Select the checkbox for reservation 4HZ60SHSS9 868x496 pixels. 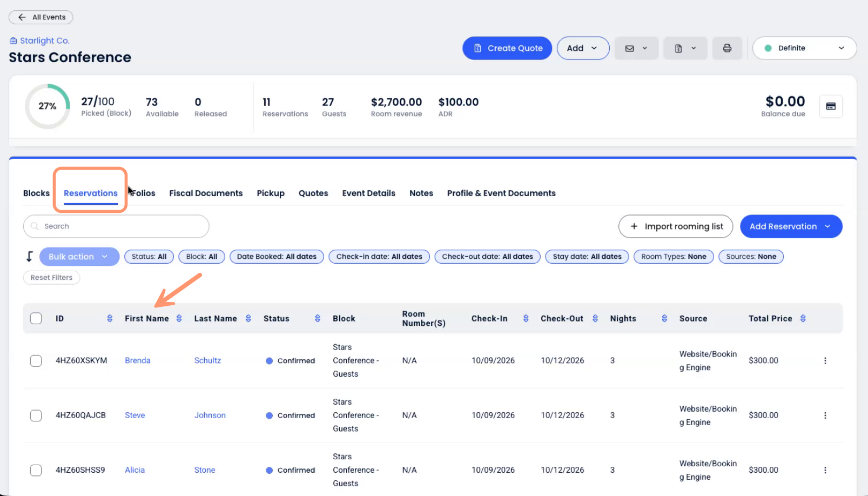[x=36, y=471]
